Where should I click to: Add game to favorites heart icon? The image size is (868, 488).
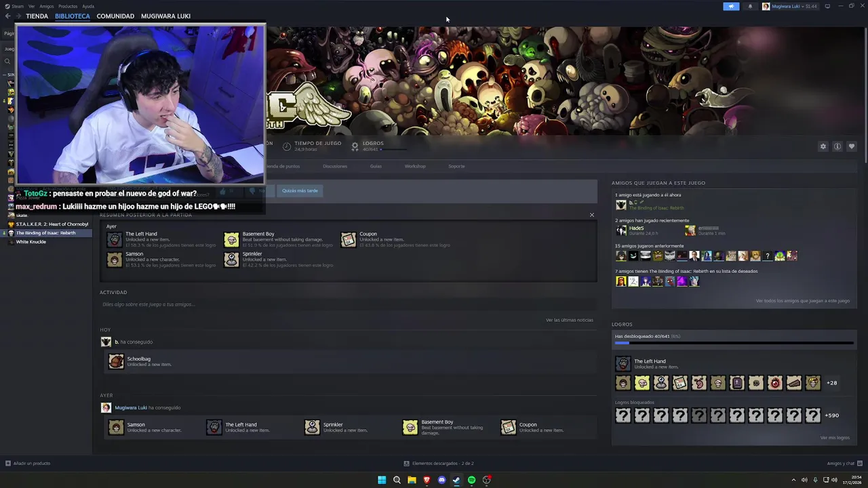852,146
